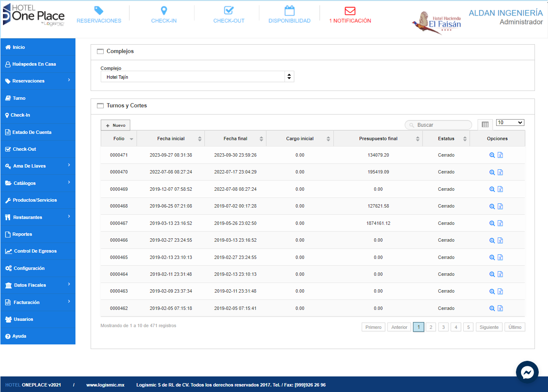Open the Facebook Messenger chat bubble

pyautogui.click(x=527, y=372)
